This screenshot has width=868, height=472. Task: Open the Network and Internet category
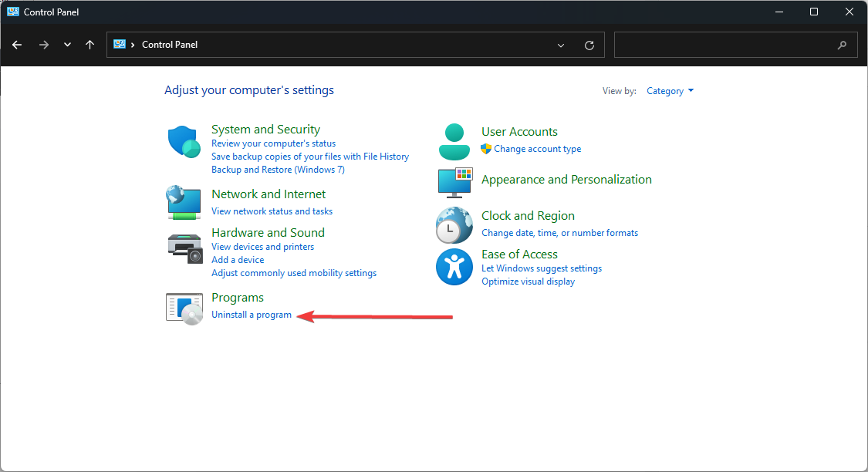click(x=269, y=194)
